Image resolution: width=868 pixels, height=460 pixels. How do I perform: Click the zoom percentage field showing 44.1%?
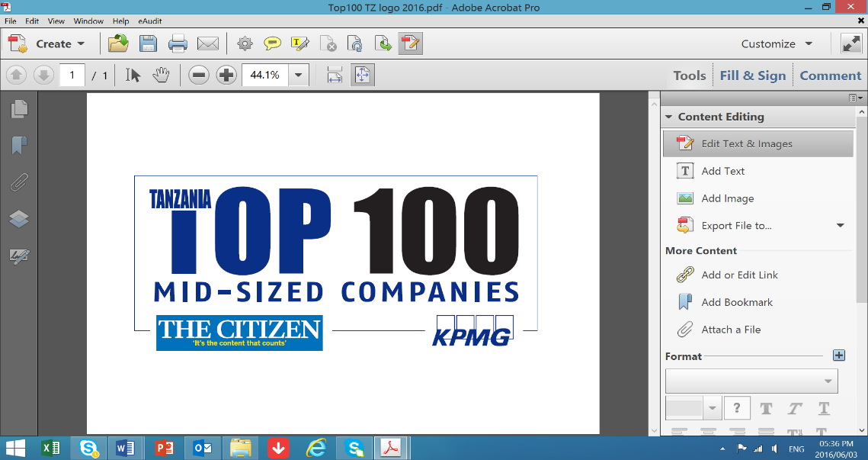click(264, 75)
